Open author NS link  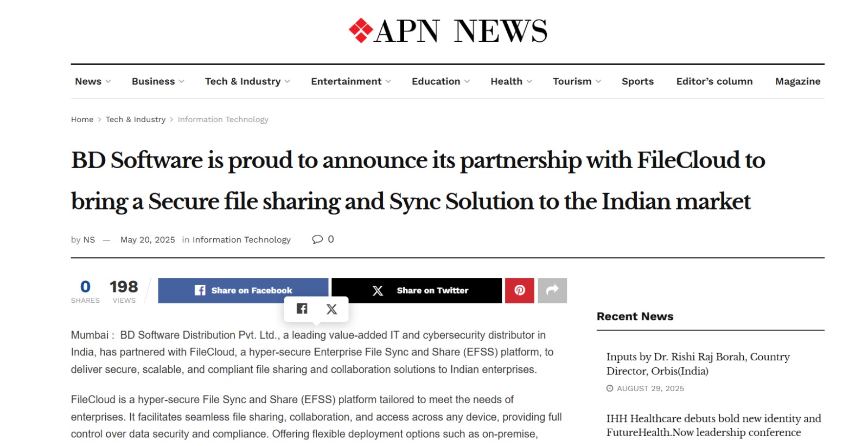point(89,240)
